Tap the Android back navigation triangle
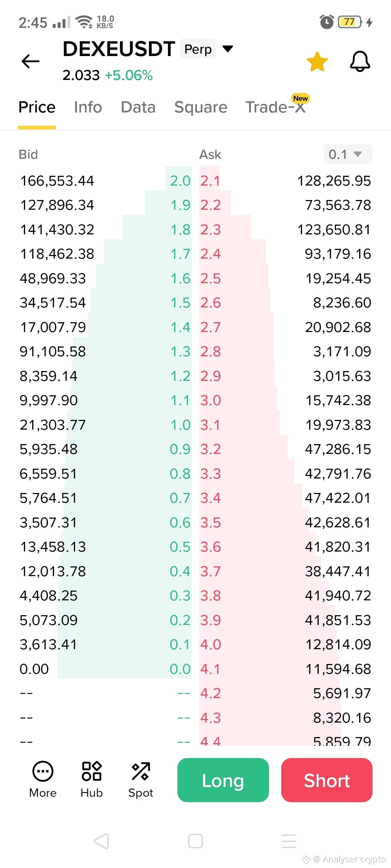This screenshot has width=391, height=868. point(101,841)
